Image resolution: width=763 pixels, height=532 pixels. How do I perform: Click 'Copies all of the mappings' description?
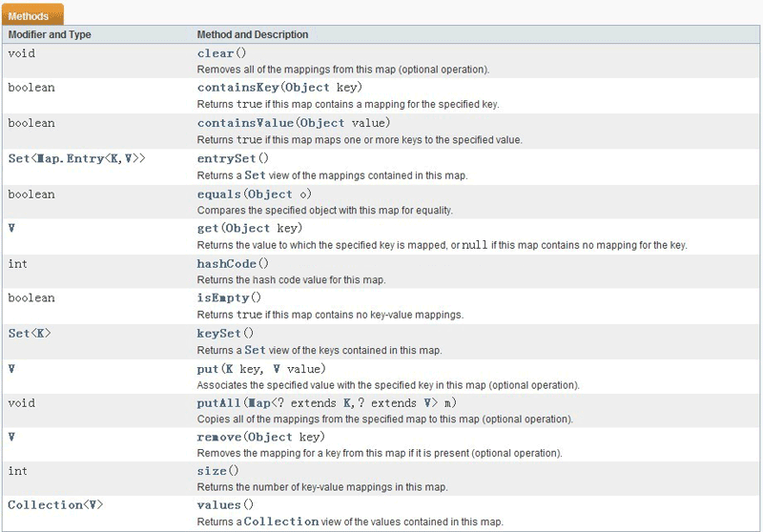[385, 419]
